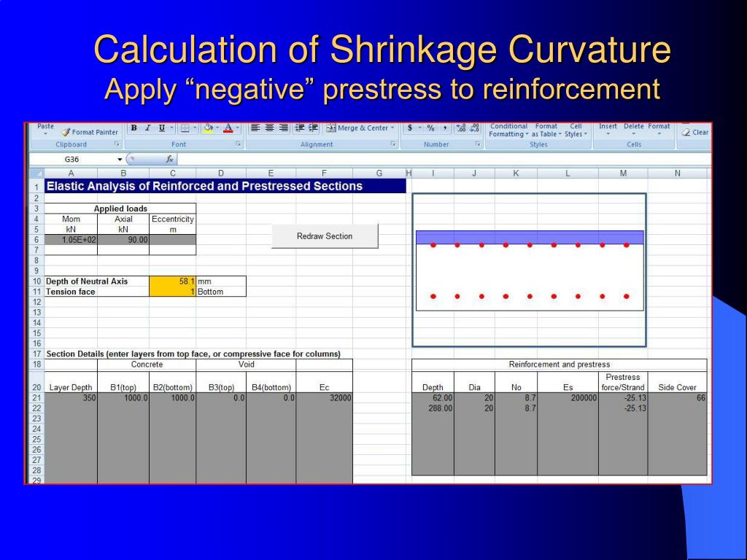Screen dimensions: 747x560
Task: Open the Clipboard dialog launcher
Action: 116,144
